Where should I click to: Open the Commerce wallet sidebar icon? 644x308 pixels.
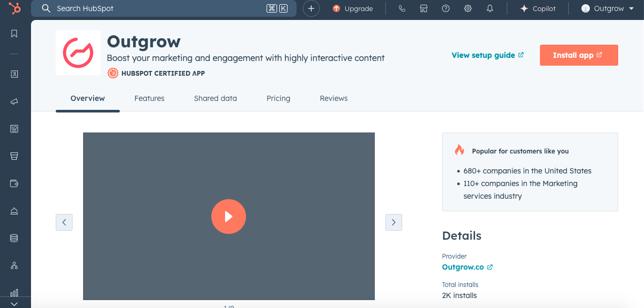pyautogui.click(x=14, y=183)
